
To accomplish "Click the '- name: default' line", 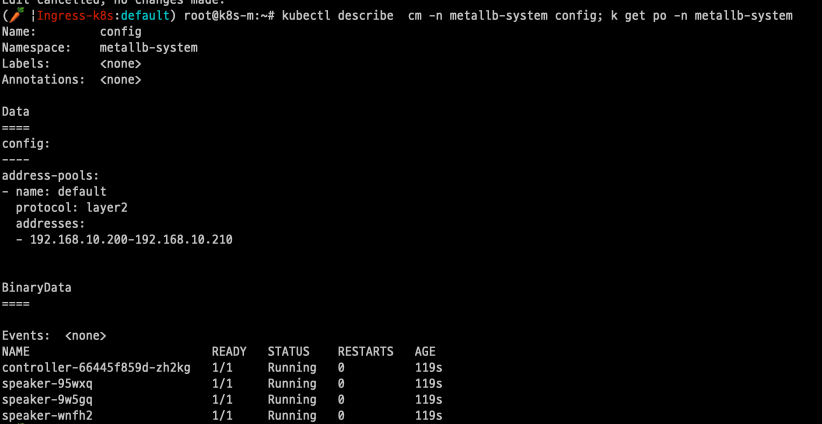I will (54, 192).
